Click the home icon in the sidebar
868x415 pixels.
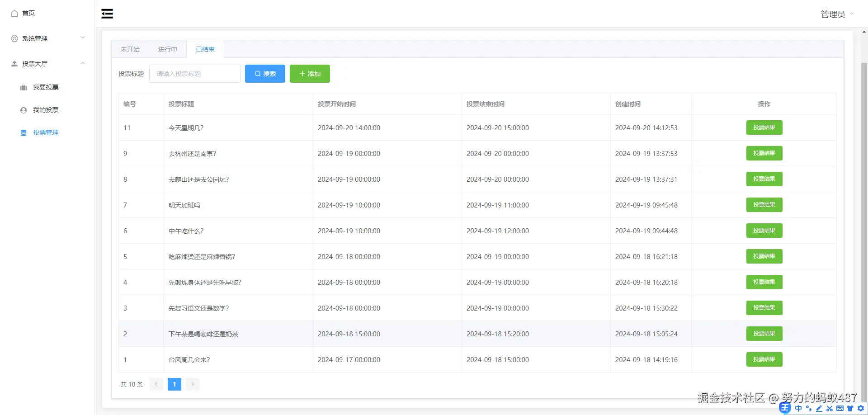pyautogui.click(x=14, y=13)
